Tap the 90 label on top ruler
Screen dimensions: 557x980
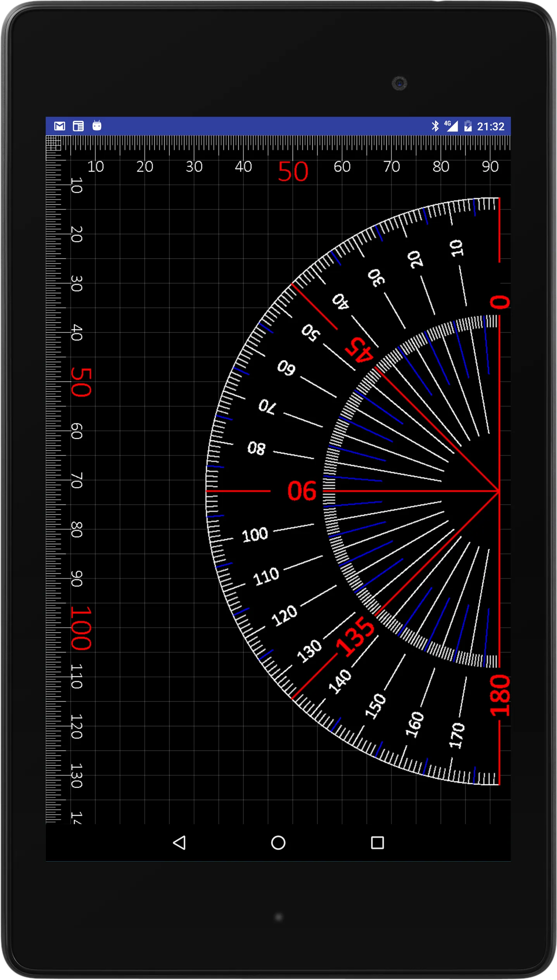point(490,167)
